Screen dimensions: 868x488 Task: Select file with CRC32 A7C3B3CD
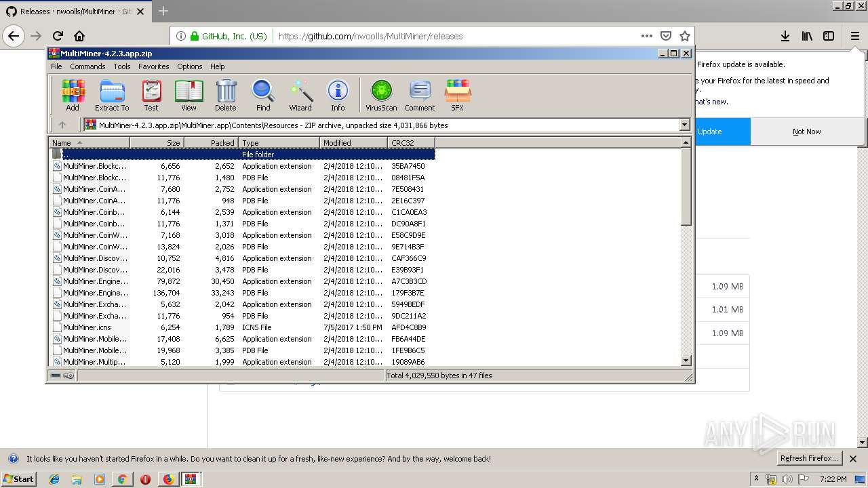click(x=242, y=281)
